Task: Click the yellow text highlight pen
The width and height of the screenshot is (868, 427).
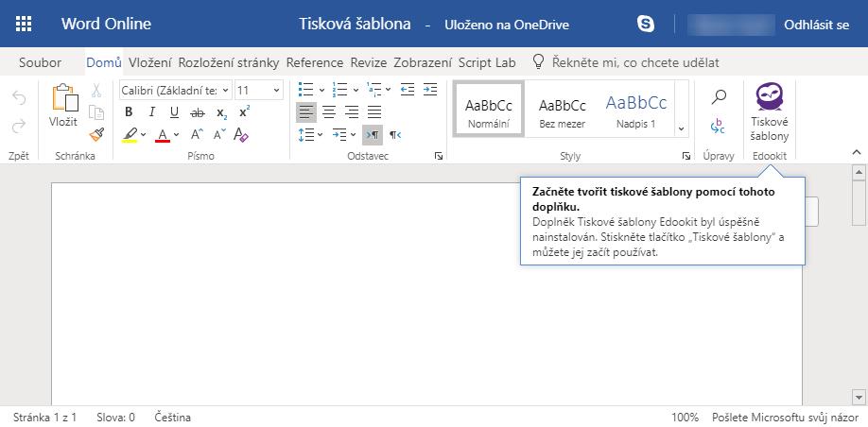Action: click(x=130, y=134)
